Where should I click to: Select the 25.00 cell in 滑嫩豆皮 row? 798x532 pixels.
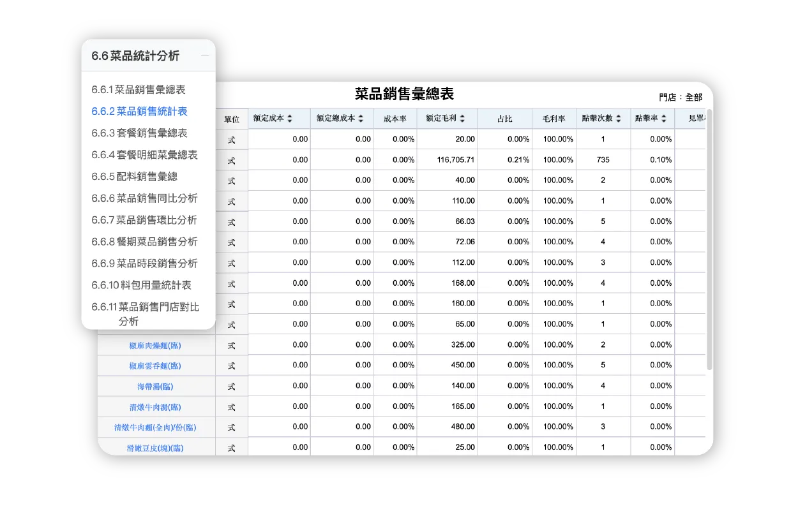pyautogui.click(x=447, y=447)
